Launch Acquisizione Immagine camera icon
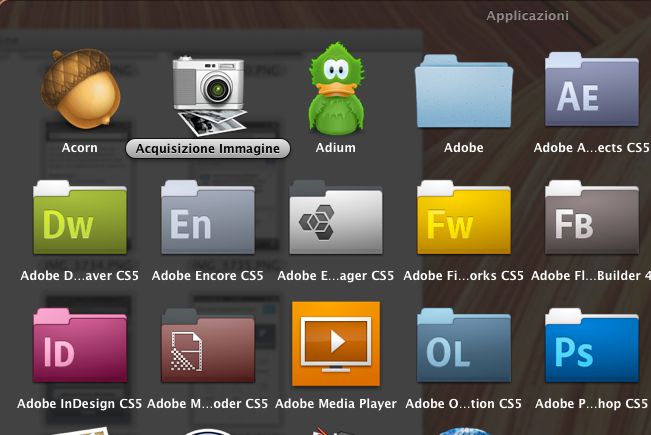The width and height of the screenshot is (651, 435). [209, 95]
